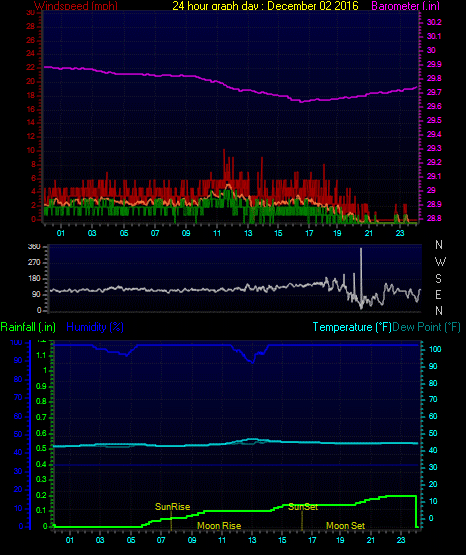
Task: Click hour label 13 on bottom graph
Action: [252, 540]
